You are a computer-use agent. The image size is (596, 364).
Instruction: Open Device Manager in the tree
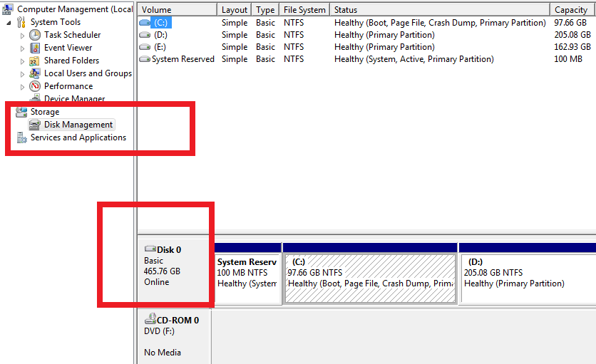tap(74, 98)
